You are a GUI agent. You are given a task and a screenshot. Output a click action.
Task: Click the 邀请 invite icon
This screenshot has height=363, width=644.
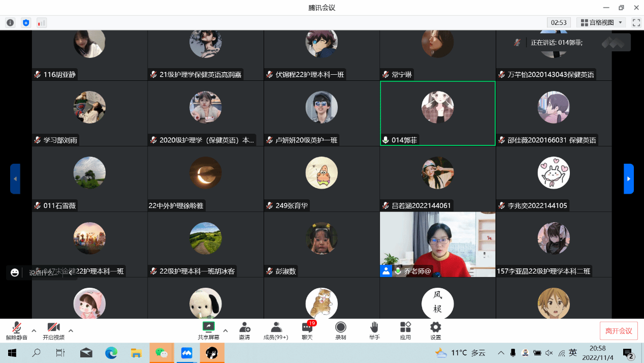(244, 330)
